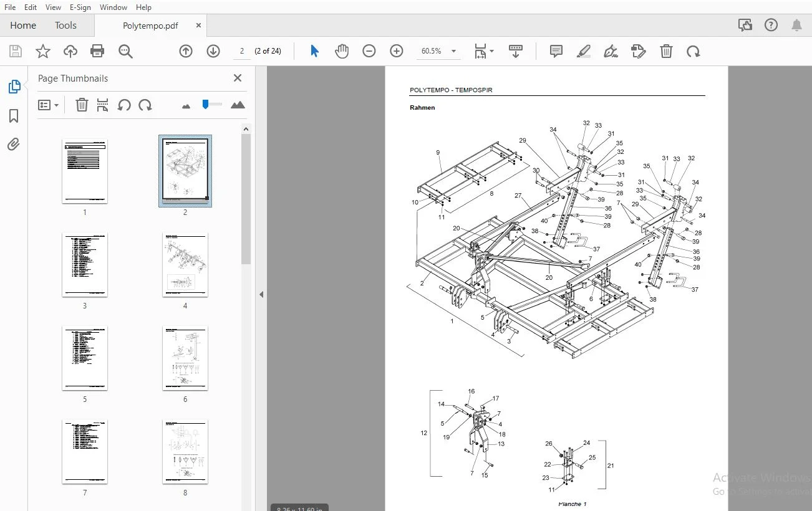Open the Edit menu
The image size is (812, 511).
pos(31,7)
